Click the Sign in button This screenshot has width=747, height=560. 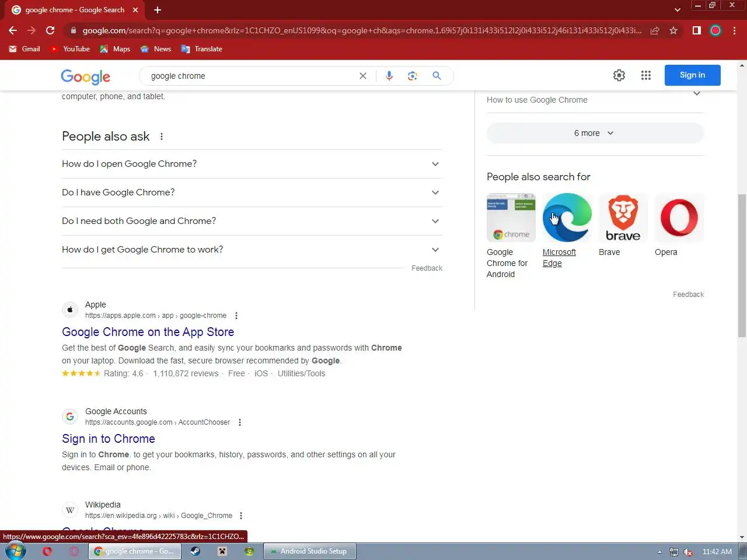[x=693, y=75]
